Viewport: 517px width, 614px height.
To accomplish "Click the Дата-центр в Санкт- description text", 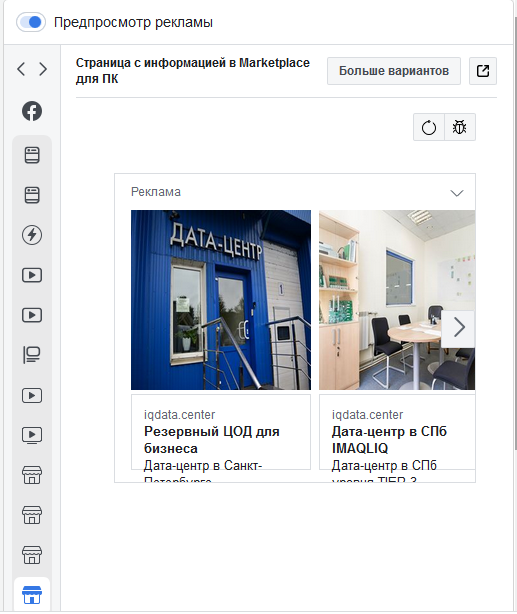I will tap(203, 465).
